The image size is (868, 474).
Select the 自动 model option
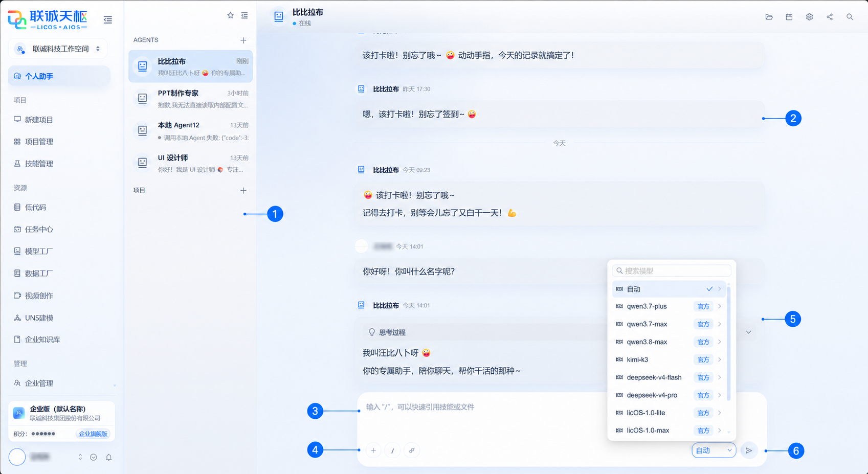point(669,289)
